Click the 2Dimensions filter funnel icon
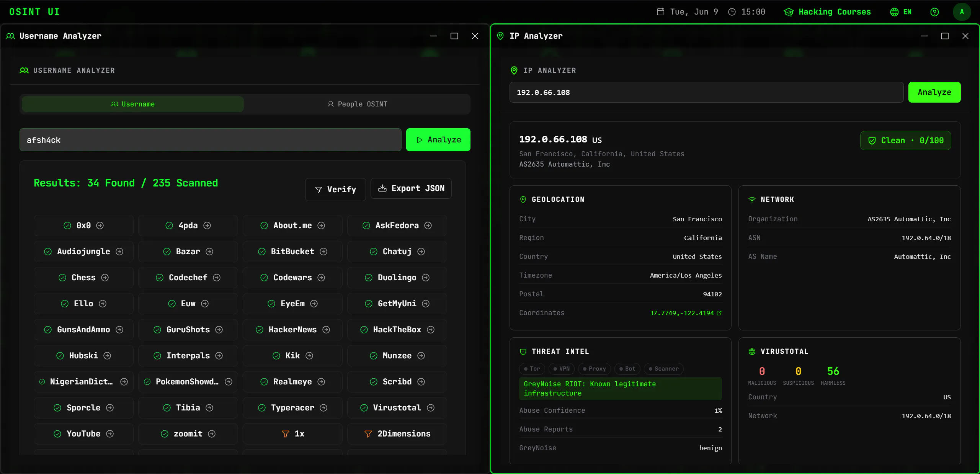This screenshot has height=474, width=980. pos(368,434)
